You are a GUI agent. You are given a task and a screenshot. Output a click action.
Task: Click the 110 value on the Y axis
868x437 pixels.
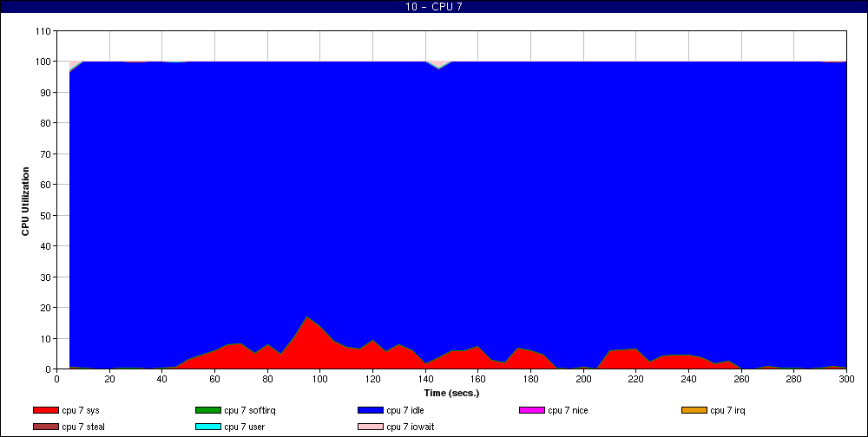pos(43,31)
